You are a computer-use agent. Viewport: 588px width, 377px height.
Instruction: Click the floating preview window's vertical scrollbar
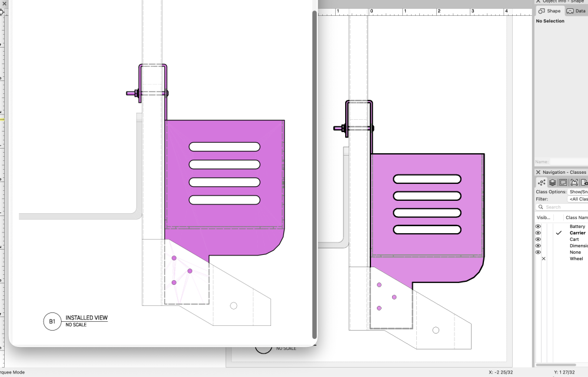click(x=315, y=176)
